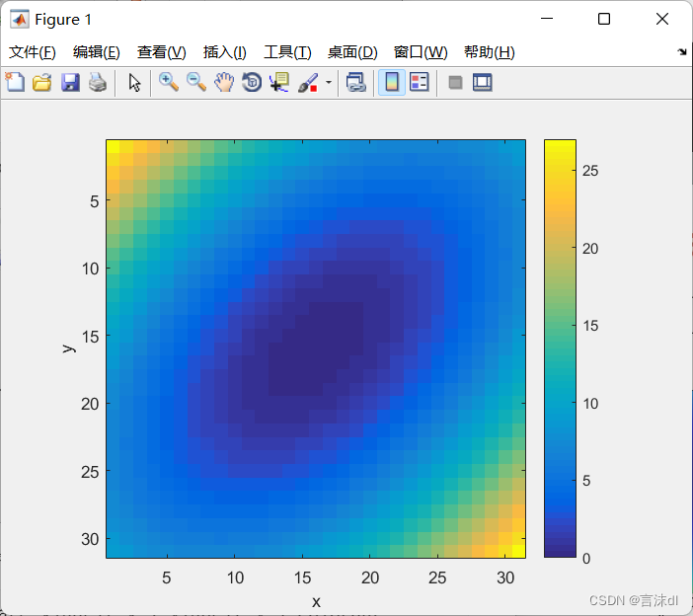Click the New Figure toolbar icon

point(15,83)
